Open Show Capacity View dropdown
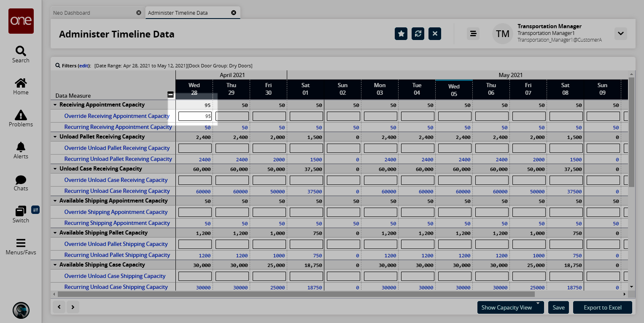This screenshot has width=644, height=323. 510,307
